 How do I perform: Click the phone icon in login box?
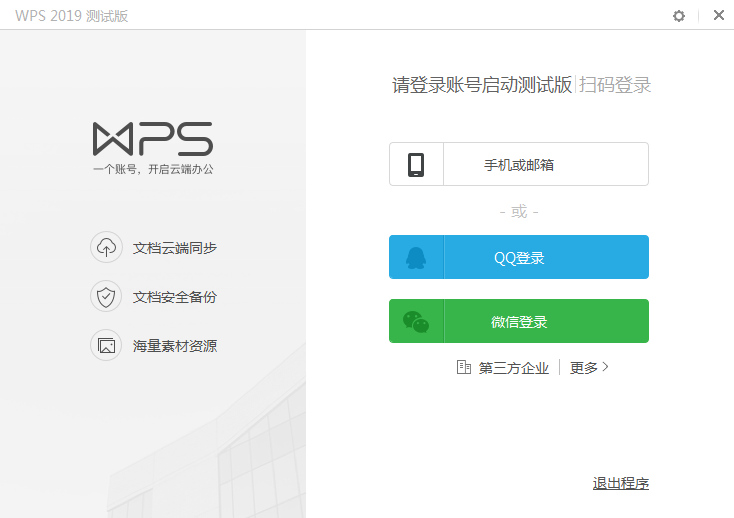pos(416,164)
